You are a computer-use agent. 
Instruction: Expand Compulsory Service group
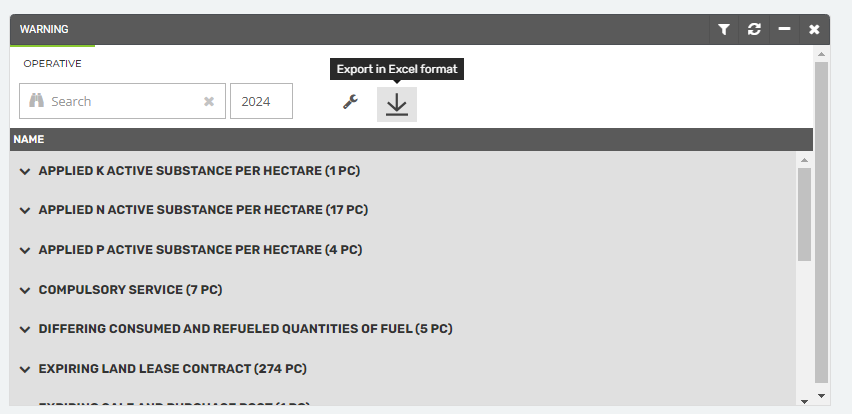pyautogui.click(x=26, y=290)
